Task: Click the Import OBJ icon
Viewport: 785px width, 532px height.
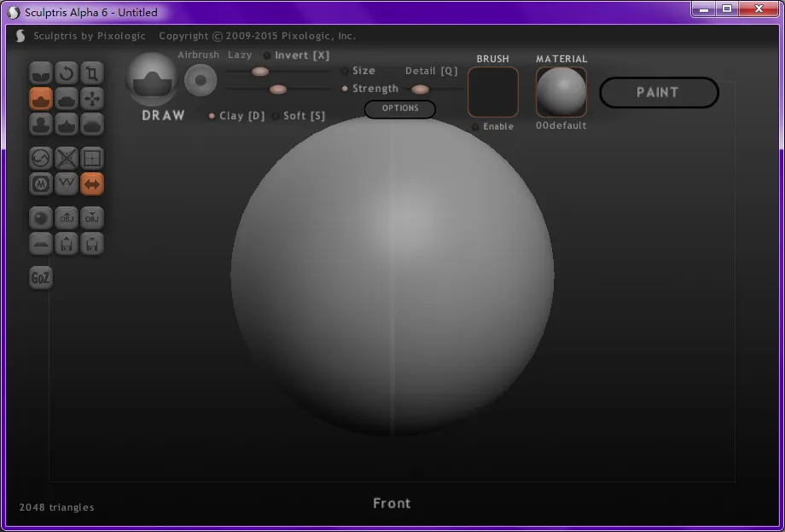Action: pyautogui.click(x=67, y=218)
